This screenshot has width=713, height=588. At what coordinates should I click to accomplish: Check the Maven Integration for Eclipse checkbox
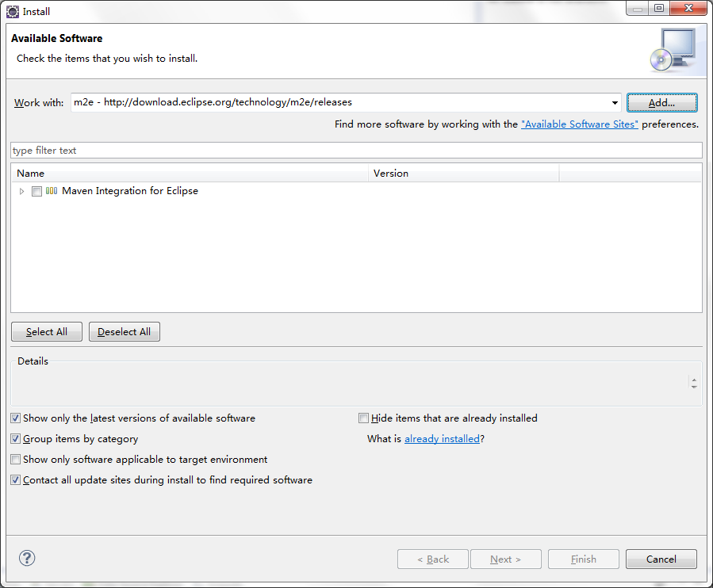[36, 192]
